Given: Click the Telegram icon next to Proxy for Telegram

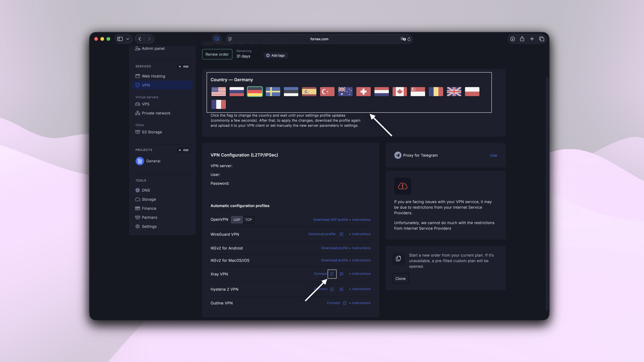Looking at the screenshot, I should pos(397,155).
